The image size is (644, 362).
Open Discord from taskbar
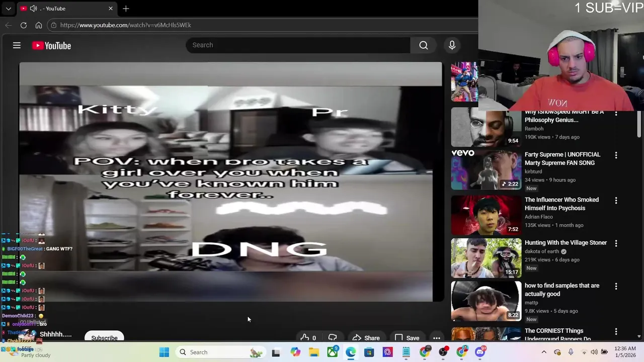coord(480,352)
